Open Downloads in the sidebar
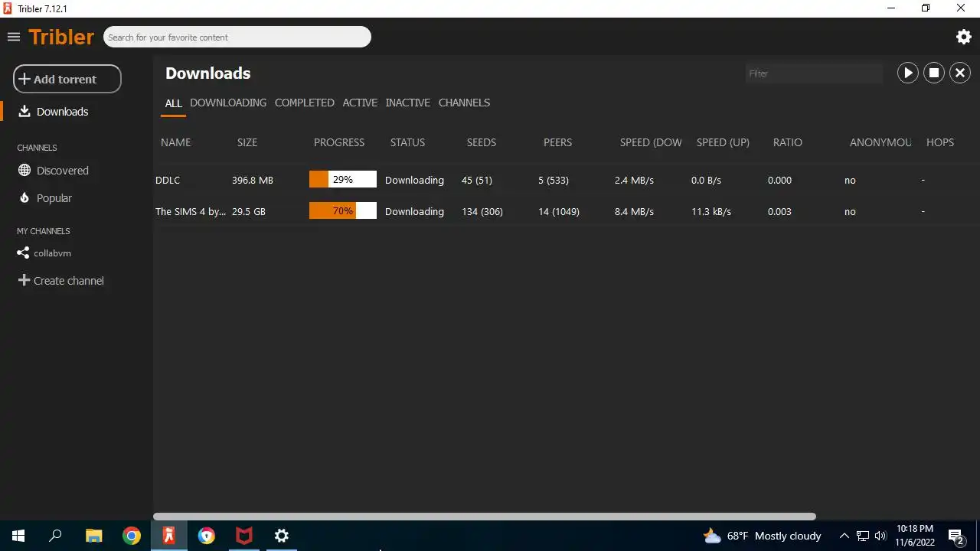 [x=62, y=112]
